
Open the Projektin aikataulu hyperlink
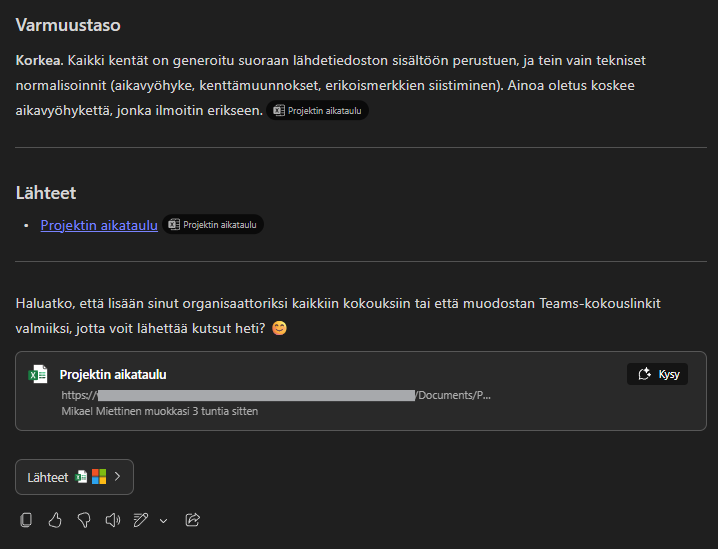point(99,225)
